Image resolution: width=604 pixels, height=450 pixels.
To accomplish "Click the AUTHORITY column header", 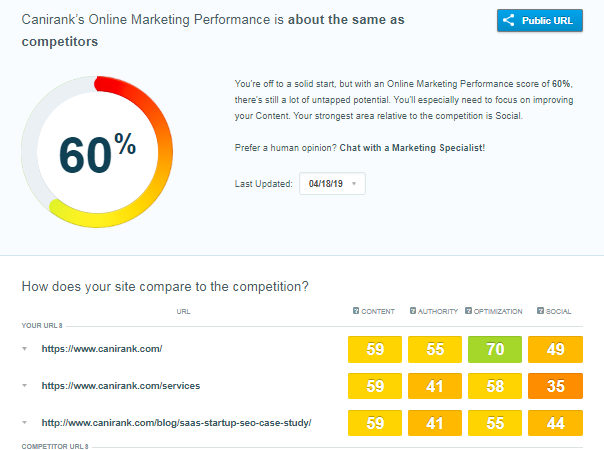I will click(438, 311).
